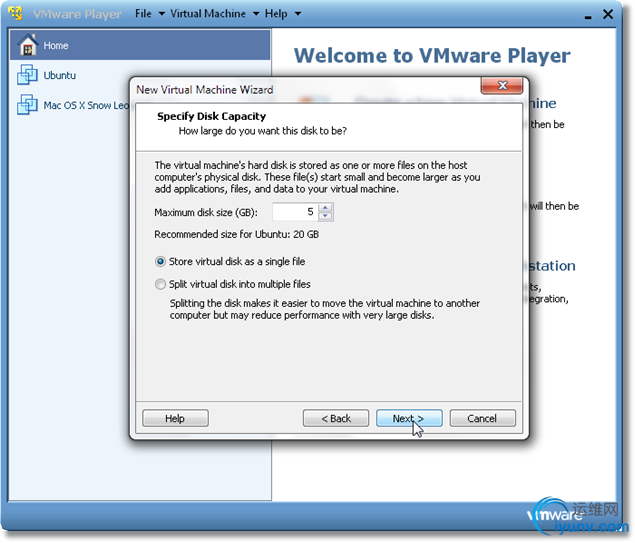This screenshot has height=543, width=635.
Task: Open the Virtual Machine menu
Action: [208, 14]
